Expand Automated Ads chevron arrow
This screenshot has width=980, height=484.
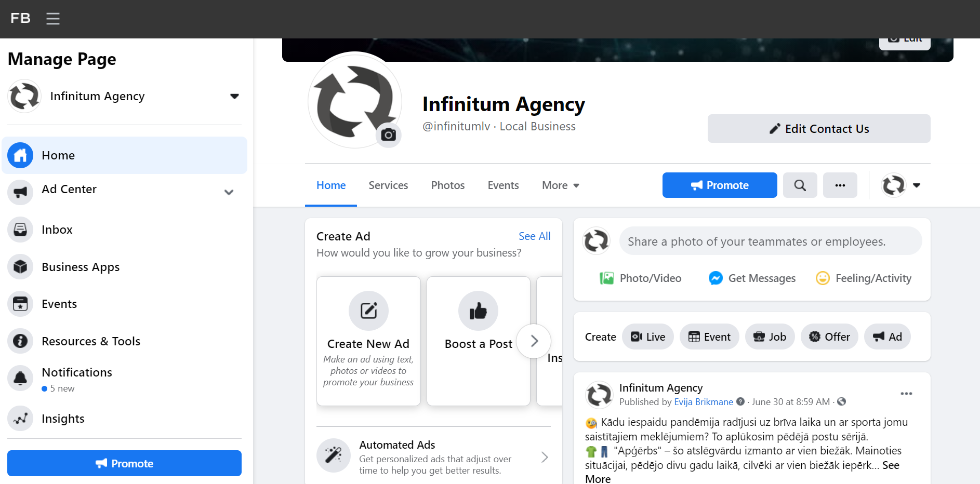pyautogui.click(x=545, y=457)
